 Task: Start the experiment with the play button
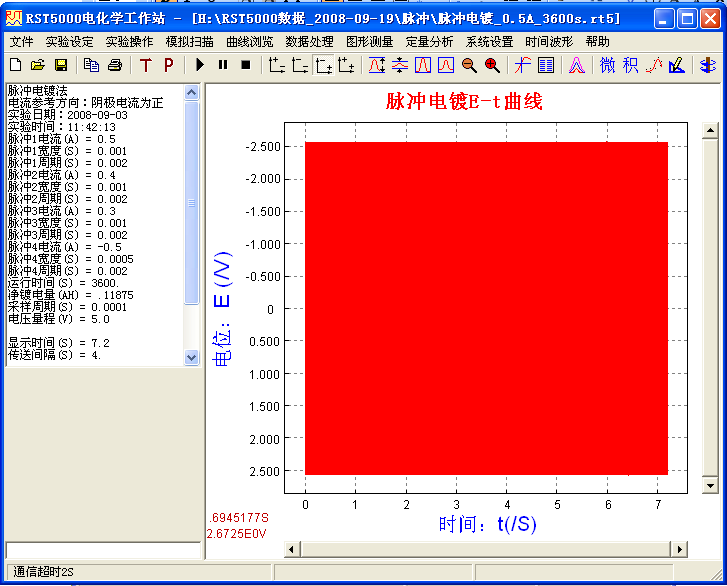(200, 65)
